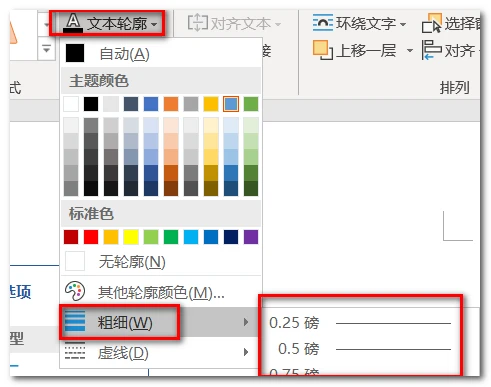Choose the highlighted light blue theme swatch
This screenshot has width=491, height=387.
[x=231, y=104]
